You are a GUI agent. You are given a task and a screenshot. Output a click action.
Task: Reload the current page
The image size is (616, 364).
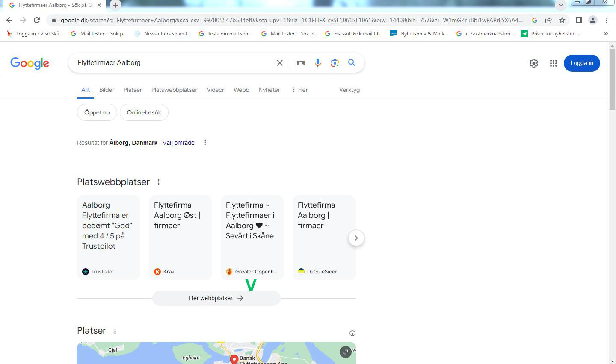pyautogui.click(x=37, y=20)
